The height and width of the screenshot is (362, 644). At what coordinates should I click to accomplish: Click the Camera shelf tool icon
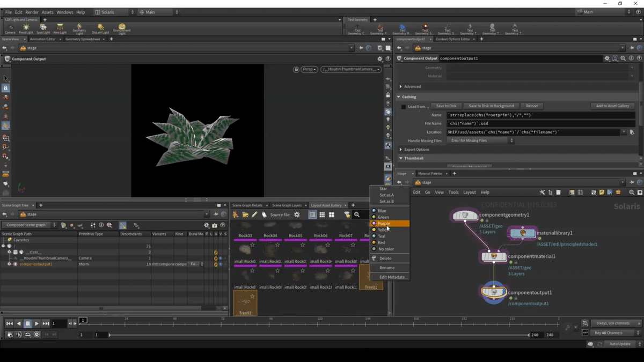click(x=10, y=28)
